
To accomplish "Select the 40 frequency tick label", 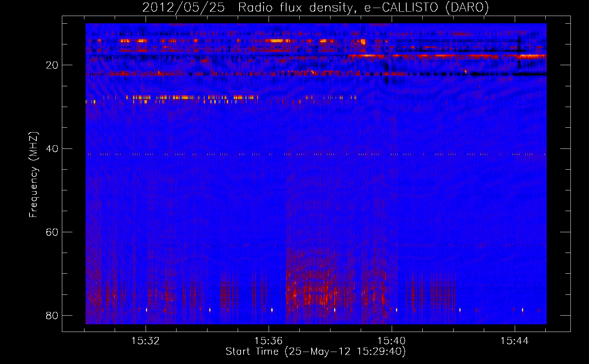I will (x=52, y=149).
